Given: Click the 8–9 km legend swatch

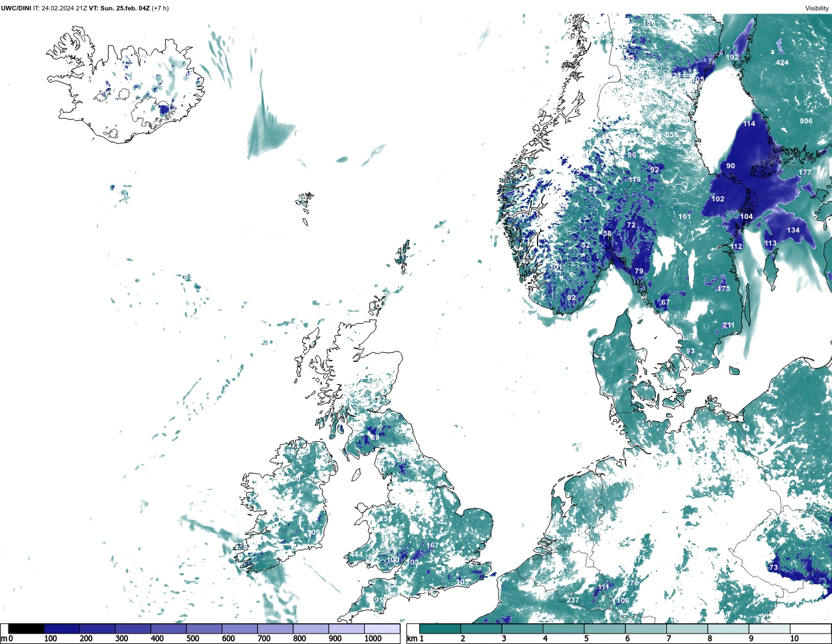Looking at the screenshot, I should point(729,628).
